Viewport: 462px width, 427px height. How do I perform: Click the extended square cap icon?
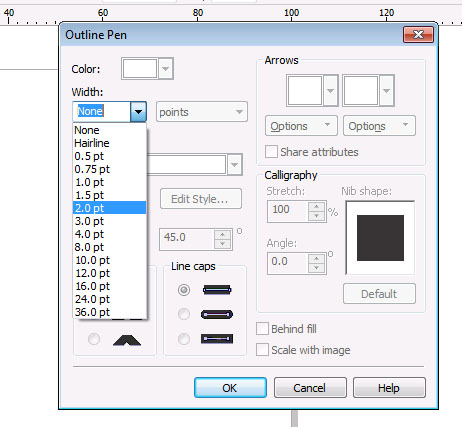pyautogui.click(x=217, y=339)
